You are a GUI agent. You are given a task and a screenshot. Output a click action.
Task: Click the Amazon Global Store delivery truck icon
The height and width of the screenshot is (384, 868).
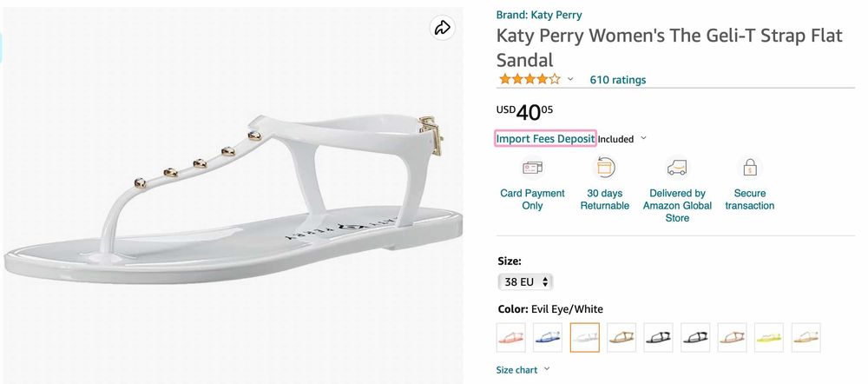(677, 167)
